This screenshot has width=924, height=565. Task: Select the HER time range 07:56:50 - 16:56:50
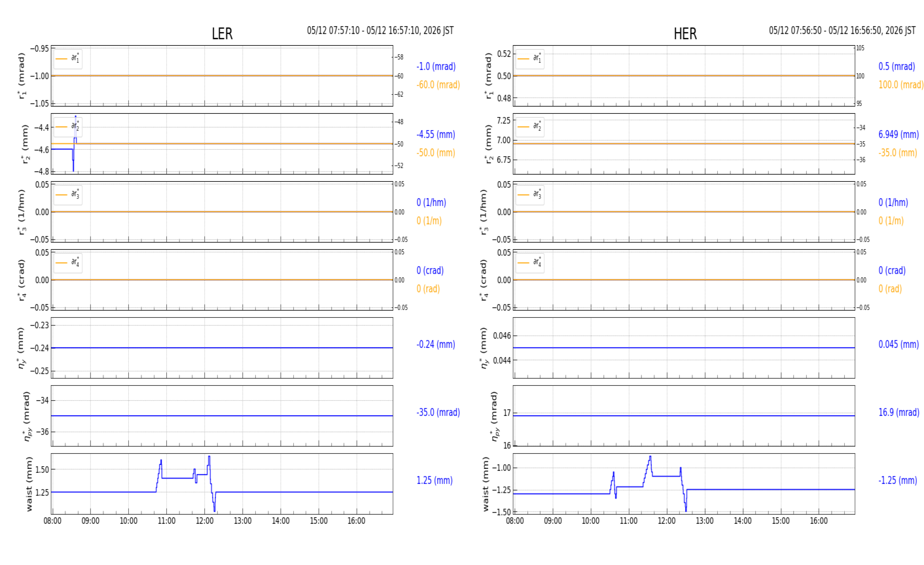[842, 31]
